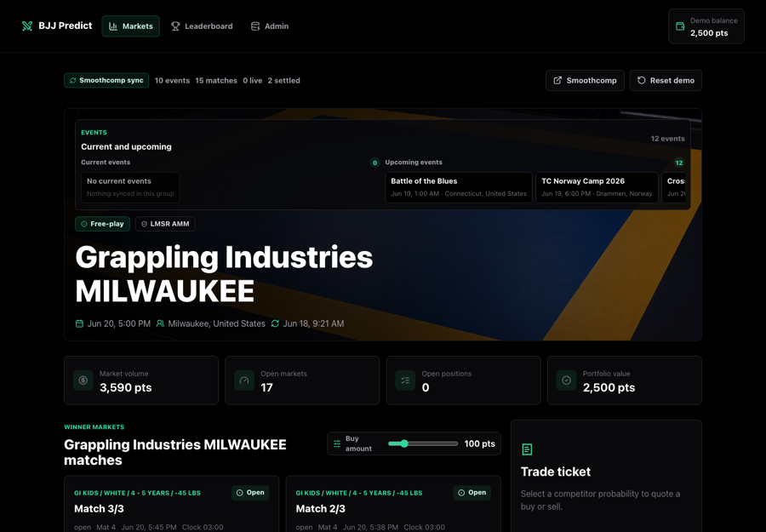The width and height of the screenshot is (766, 532).
Task: Open the Markets tab
Action: pos(130,26)
